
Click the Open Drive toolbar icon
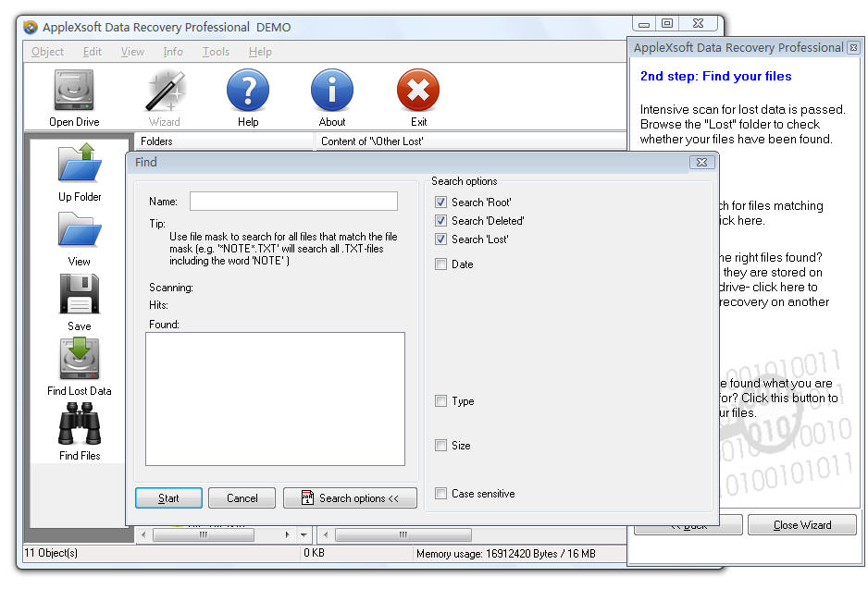point(74,90)
